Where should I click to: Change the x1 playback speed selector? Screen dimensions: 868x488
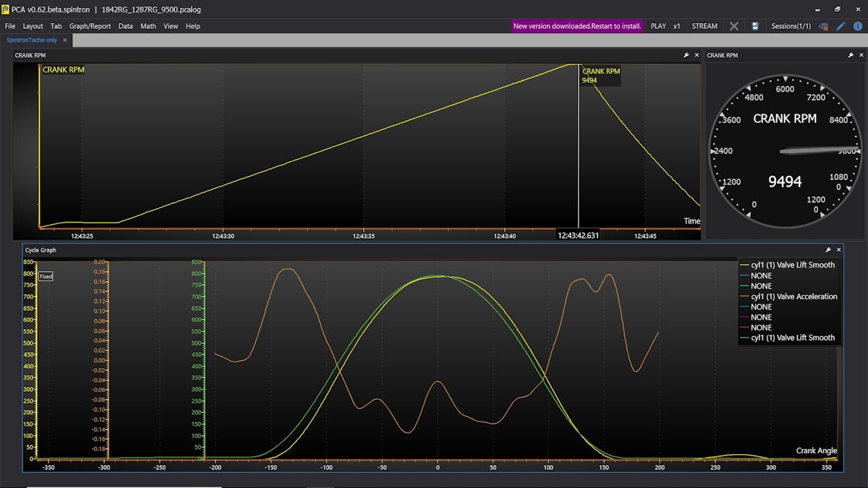click(x=676, y=26)
